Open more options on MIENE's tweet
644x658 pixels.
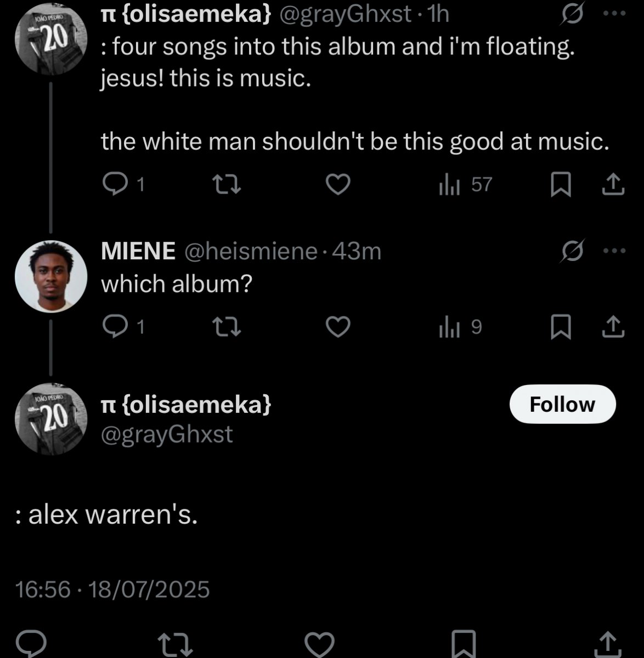pos(614,251)
